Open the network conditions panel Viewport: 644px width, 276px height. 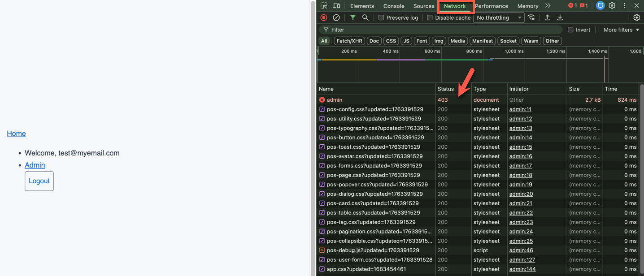coord(531,17)
